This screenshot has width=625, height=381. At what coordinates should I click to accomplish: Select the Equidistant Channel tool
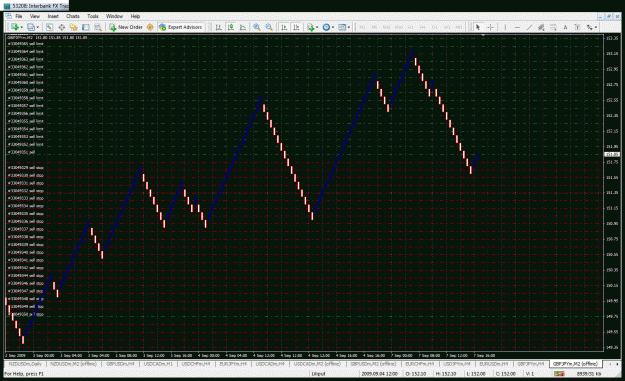coord(541,27)
